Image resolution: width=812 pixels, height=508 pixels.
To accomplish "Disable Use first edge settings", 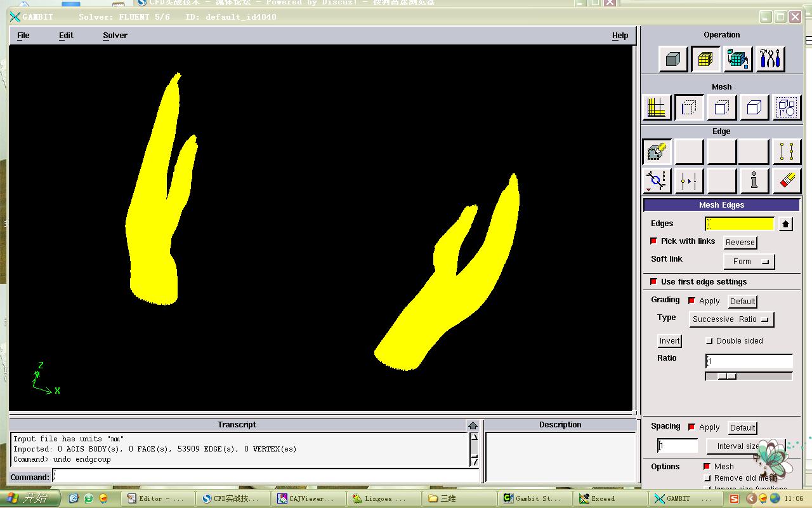I will pos(653,282).
